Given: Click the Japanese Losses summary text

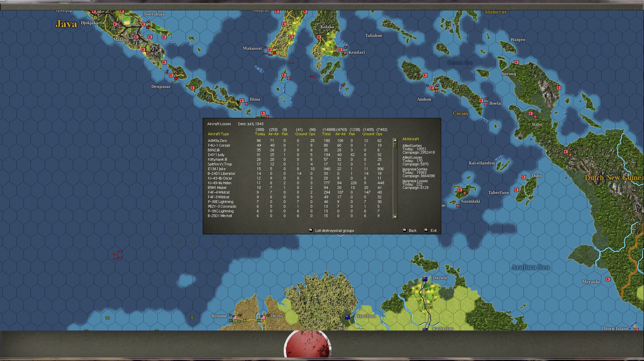Looking at the screenshot, I should click(x=415, y=184).
